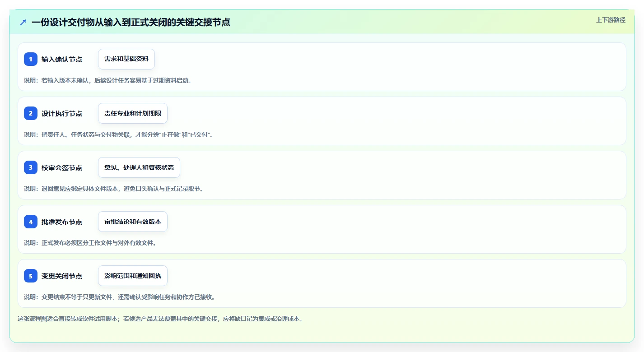Click the step 4 number badge
The image size is (644, 352).
coord(31,222)
